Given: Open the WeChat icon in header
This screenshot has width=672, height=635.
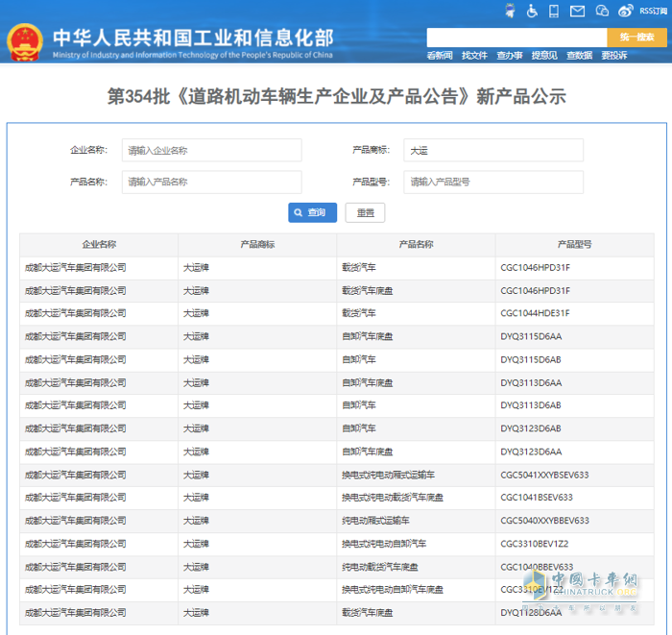Looking at the screenshot, I should (x=602, y=11).
